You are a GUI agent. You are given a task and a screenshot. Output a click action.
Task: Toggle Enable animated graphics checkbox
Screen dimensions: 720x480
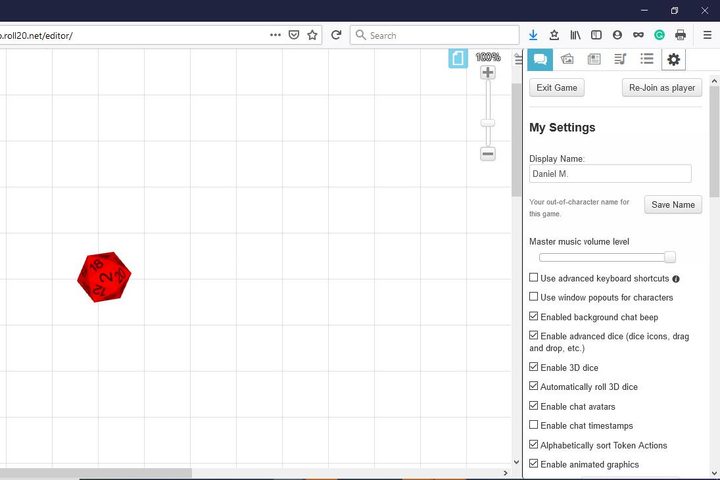click(x=534, y=463)
